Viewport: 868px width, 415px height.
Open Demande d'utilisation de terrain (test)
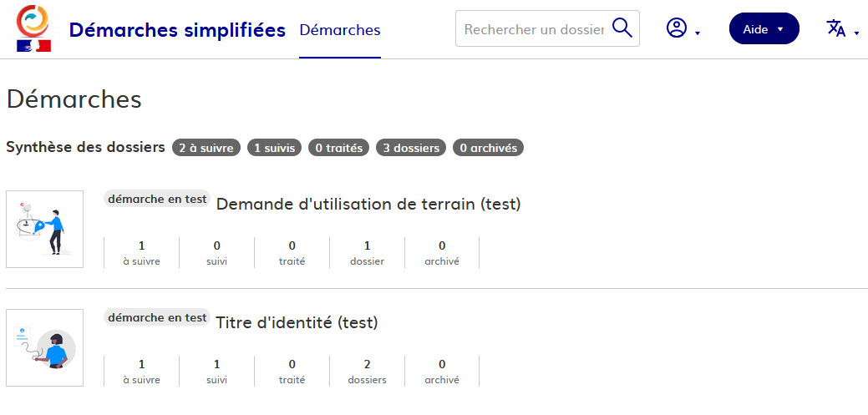tap(368, 204)
